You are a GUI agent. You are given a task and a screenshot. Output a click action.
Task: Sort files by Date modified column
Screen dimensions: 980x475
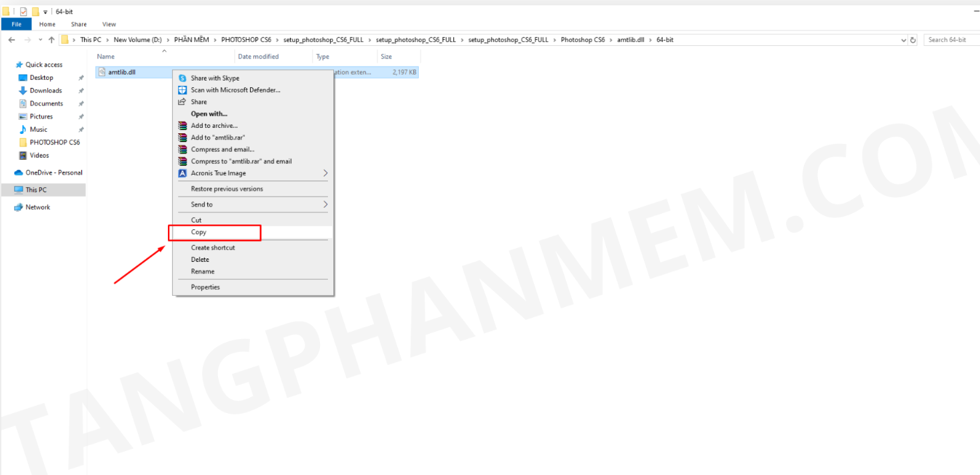[258, 57]
